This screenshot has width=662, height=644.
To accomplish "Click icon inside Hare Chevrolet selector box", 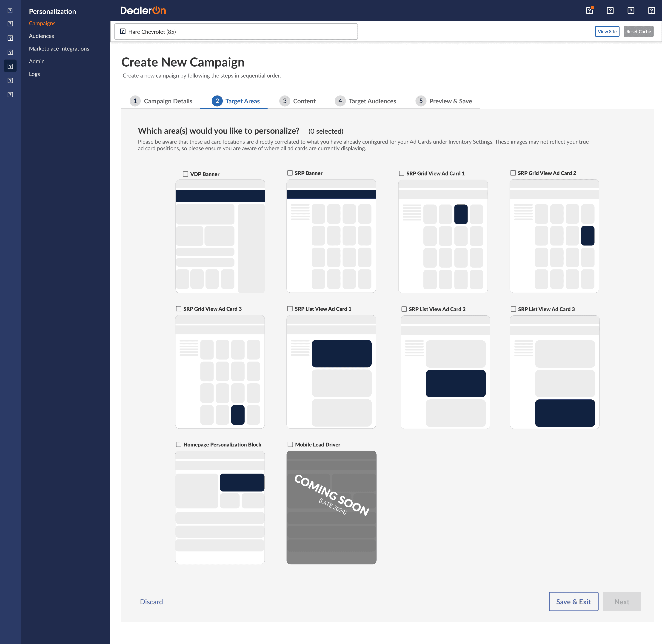I will tap(123, 31).
